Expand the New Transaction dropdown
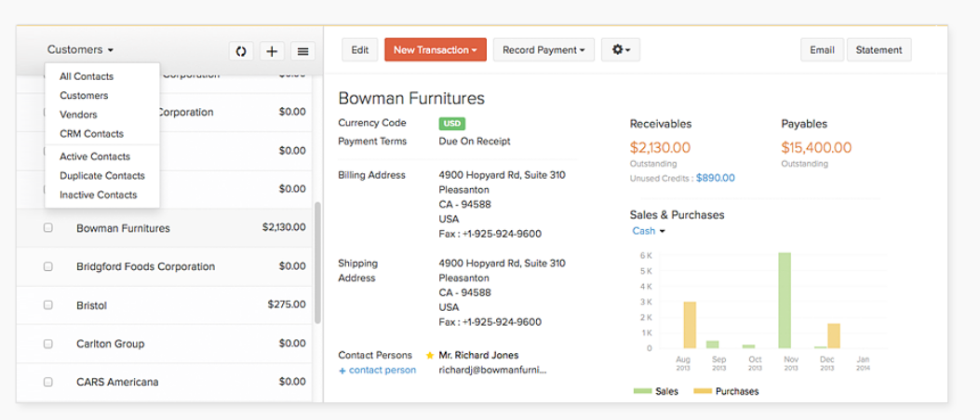The height and width of the screenshot is (420, 980). [436, 50]
